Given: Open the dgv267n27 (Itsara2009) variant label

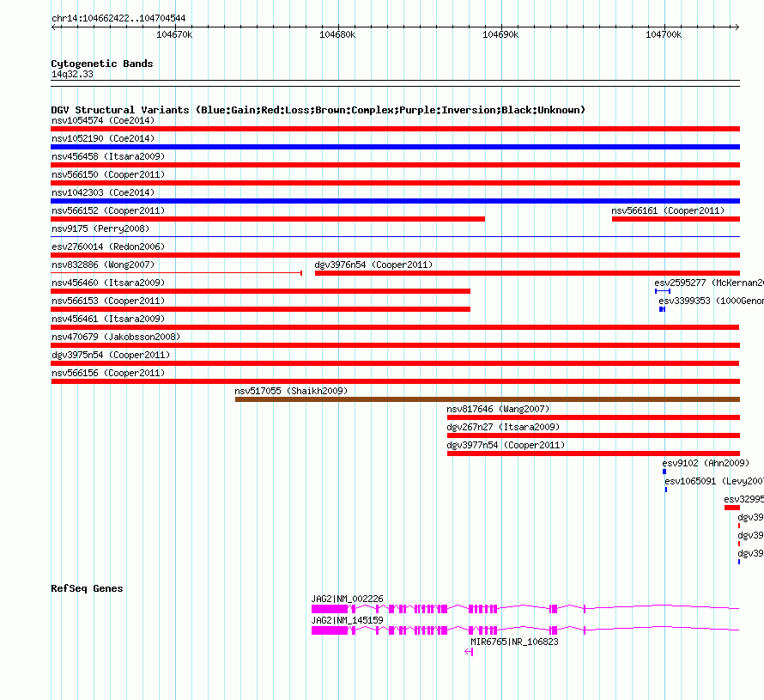Looking at the screenshot, I should point(503,427).
